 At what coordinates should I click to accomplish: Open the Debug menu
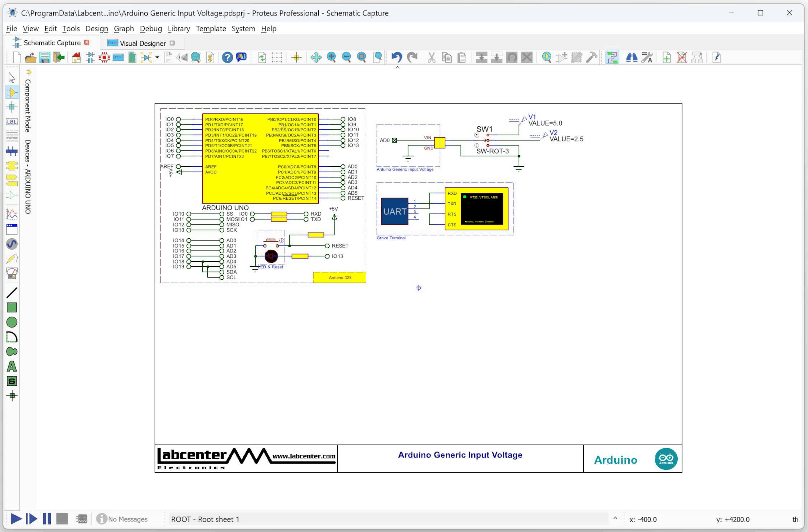click(151, 29)
